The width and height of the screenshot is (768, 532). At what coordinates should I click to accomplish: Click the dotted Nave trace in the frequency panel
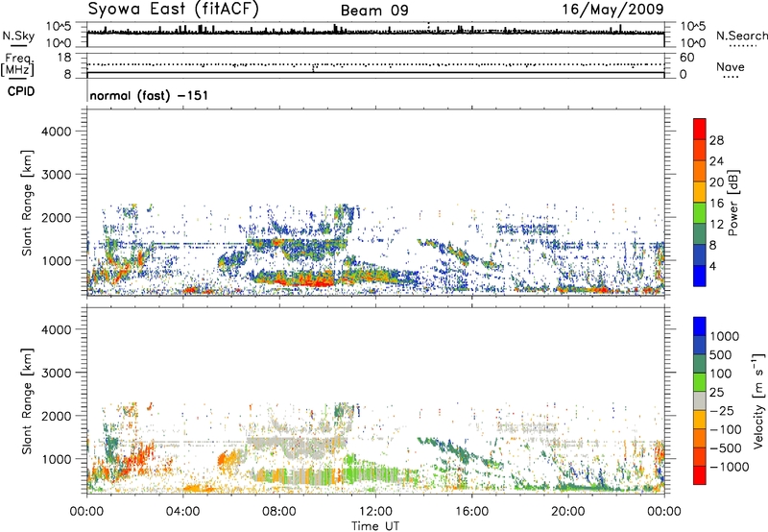point(375,64)
